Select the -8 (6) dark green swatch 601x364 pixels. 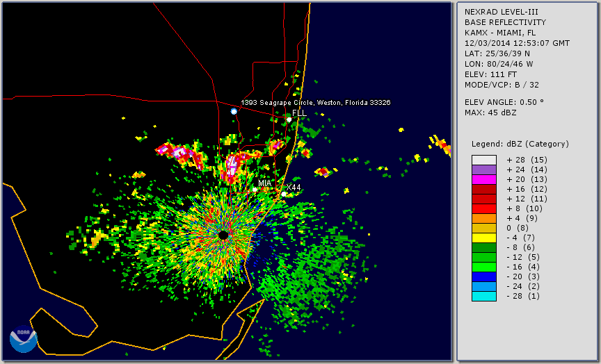coord(484,247)
